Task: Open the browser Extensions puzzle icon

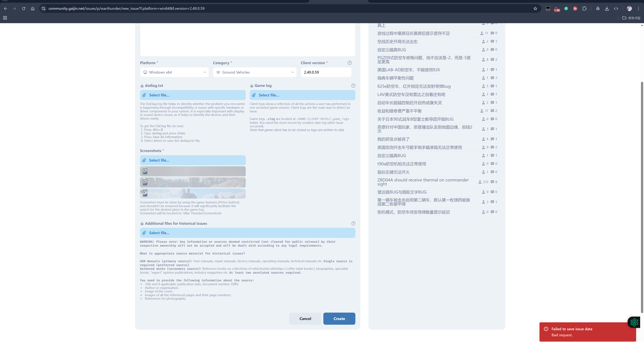Action: click(x=584, y=9)
